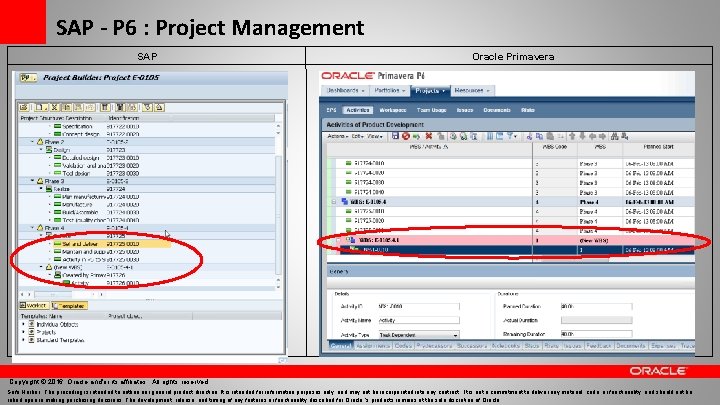Expand Standard Templates in templates list
The width and height of the screenshot is (720, 405).
click(x=23, y=340)
